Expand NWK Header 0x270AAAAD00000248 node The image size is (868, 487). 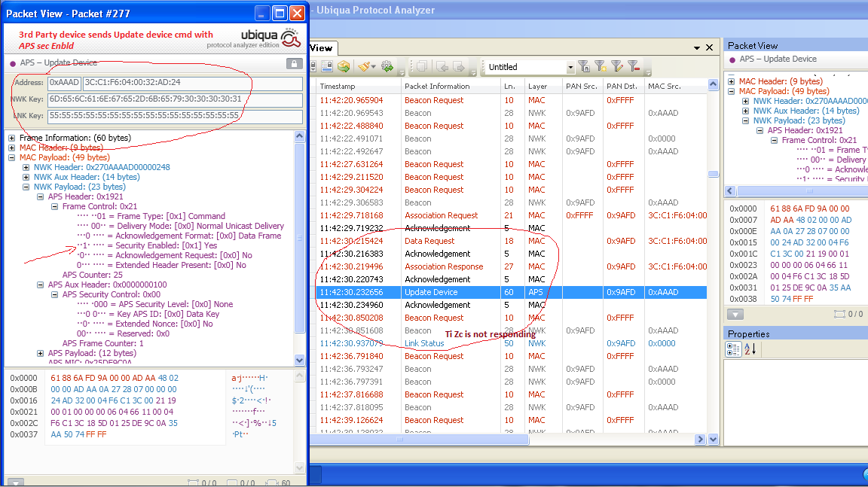(26, 168)
